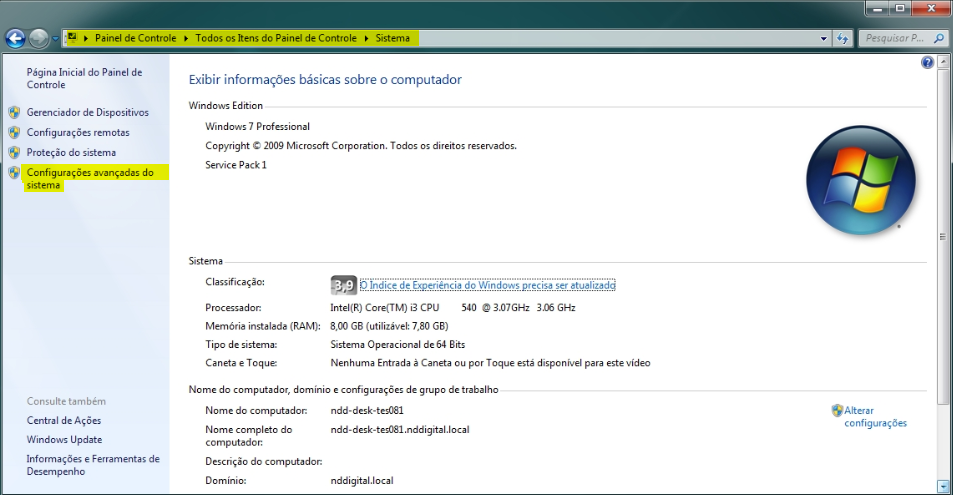Click the Exibir informações básicas heading

(x=325, y=80)
